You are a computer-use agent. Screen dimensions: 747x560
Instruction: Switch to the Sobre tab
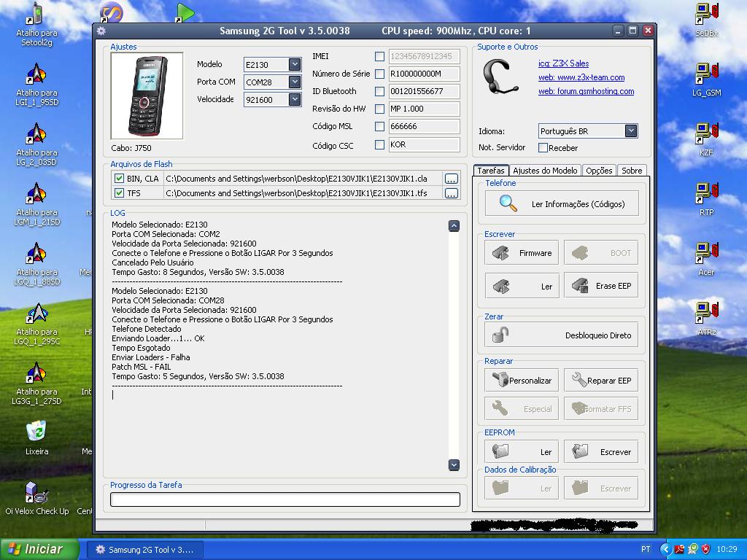coord(632,171)
